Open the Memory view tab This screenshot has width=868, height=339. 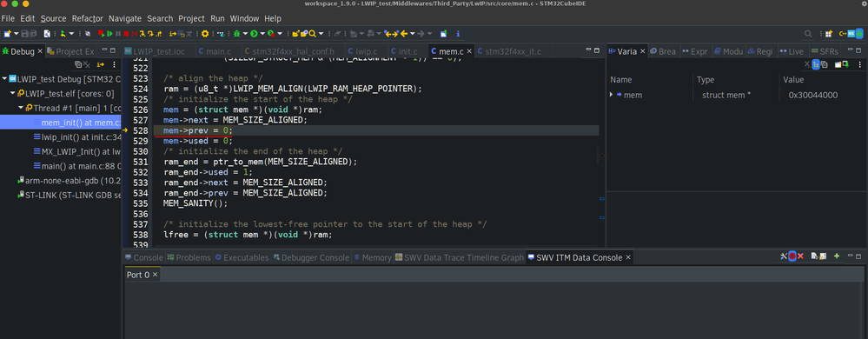click(x=373, y=257)
